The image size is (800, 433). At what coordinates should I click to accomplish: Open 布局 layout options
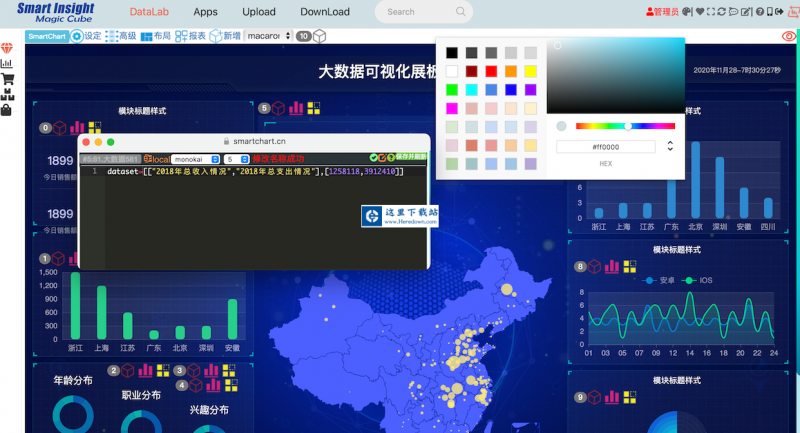click(156, 36)
